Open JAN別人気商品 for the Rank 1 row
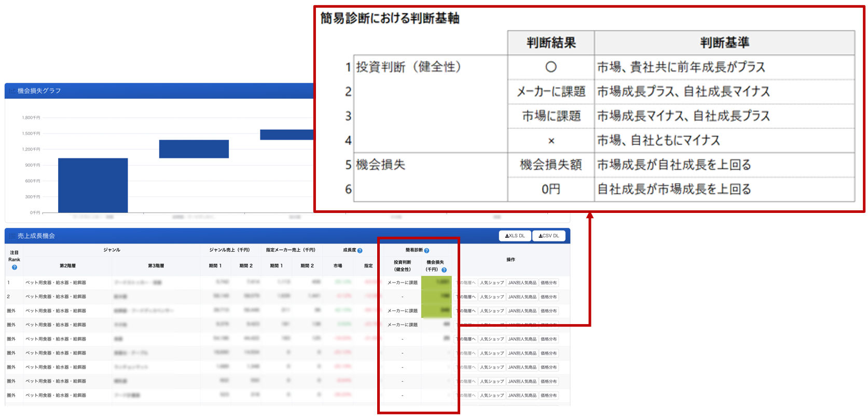 point(522,283)
